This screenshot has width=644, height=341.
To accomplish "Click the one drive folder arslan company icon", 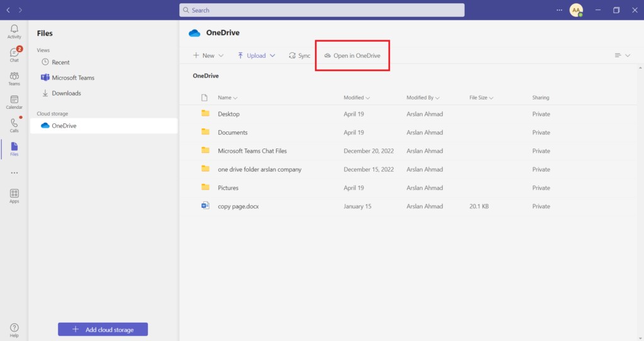I will (x=206, y=169).
